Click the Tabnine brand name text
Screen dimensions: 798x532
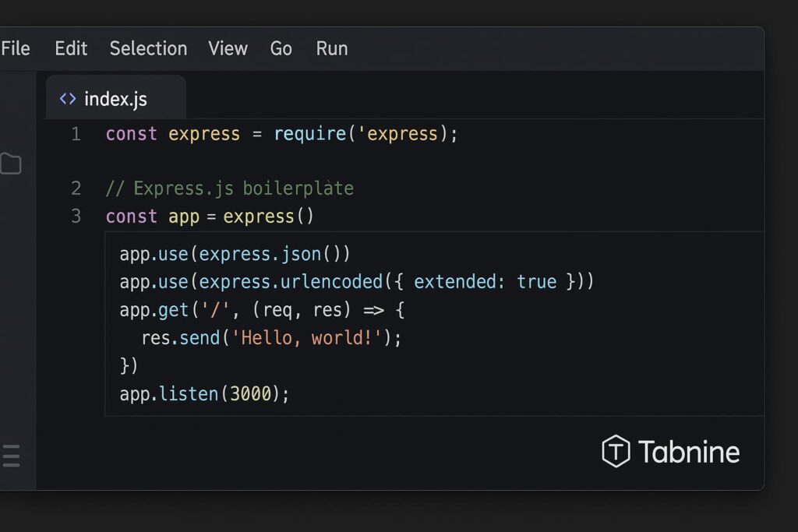pyautogui.click(x=689, y=452)
